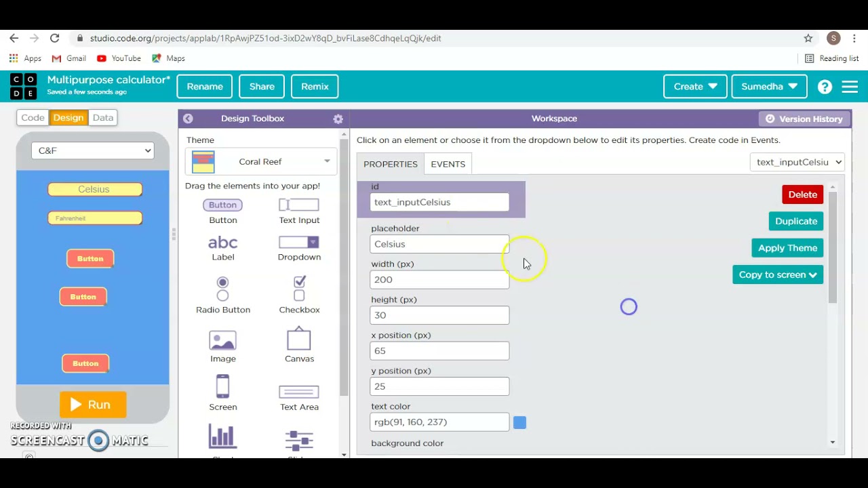The image size is (868, 488).
Task: Select the Text Input element icon
Action: 299,205
